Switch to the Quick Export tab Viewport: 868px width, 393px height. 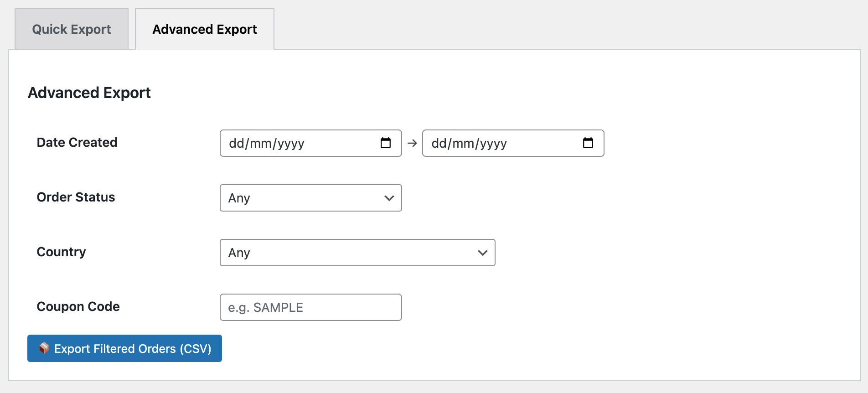pyautogui.click(x=72, y=29)
